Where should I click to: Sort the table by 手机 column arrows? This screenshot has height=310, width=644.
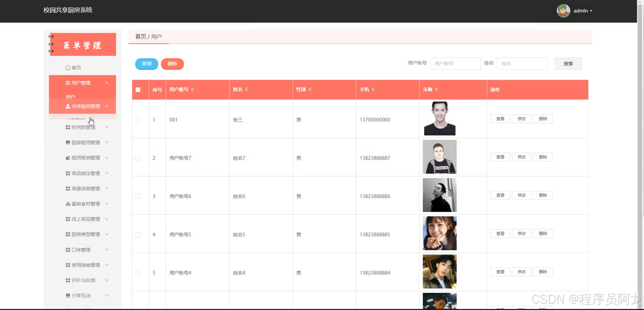click(373, 90)
